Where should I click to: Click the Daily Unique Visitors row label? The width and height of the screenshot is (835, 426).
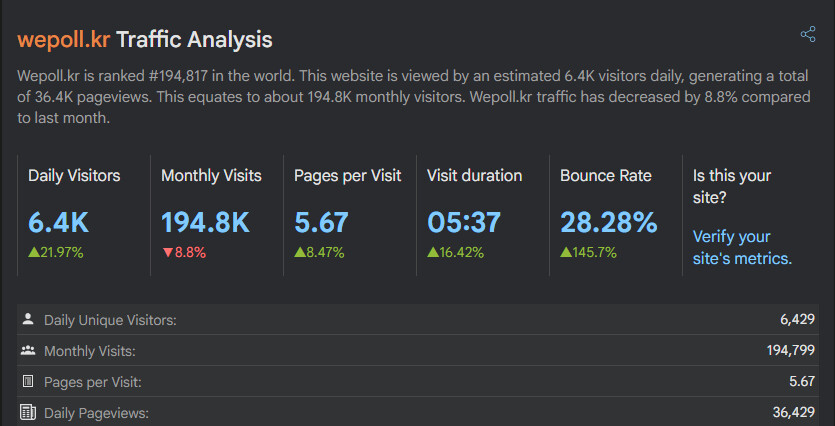coord(110,320)
